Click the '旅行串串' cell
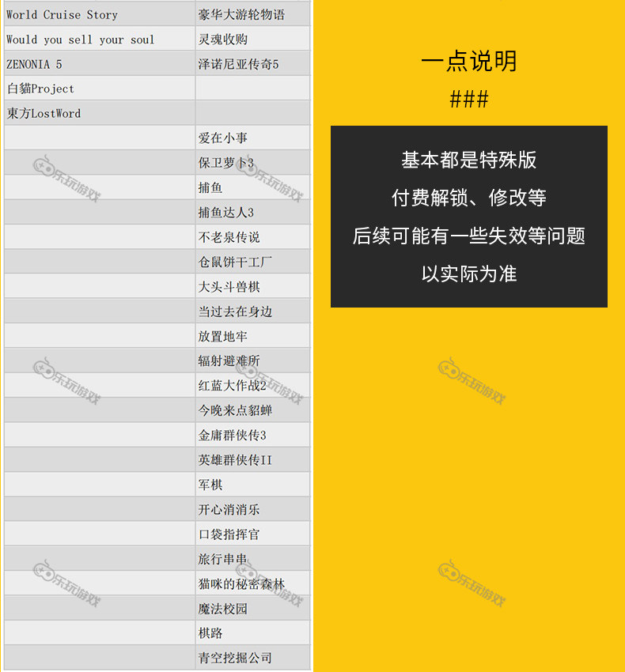 point(252,559)
